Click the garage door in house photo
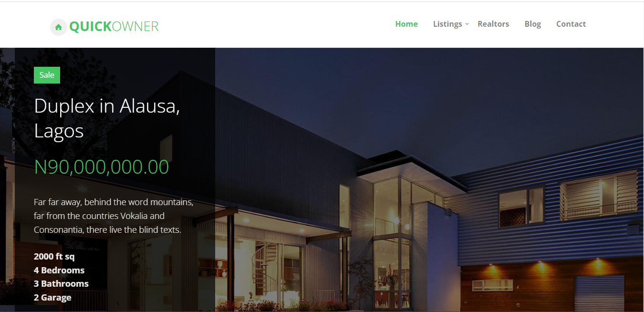644x312 pixels. 599,293
